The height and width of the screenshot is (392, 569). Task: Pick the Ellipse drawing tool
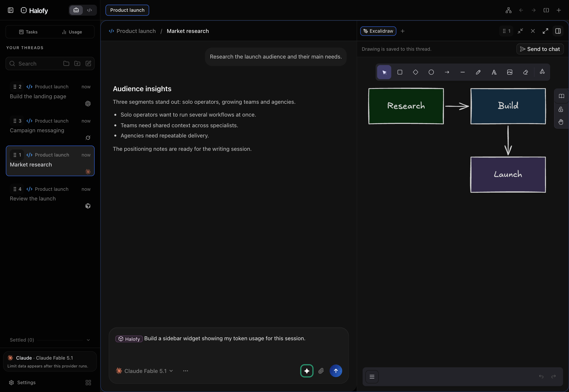point(431,72)
